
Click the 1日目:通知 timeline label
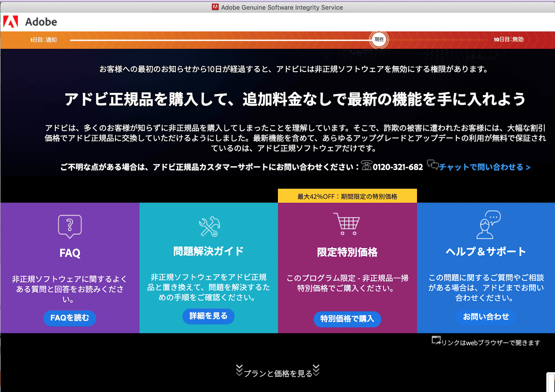tap(44, 40)
